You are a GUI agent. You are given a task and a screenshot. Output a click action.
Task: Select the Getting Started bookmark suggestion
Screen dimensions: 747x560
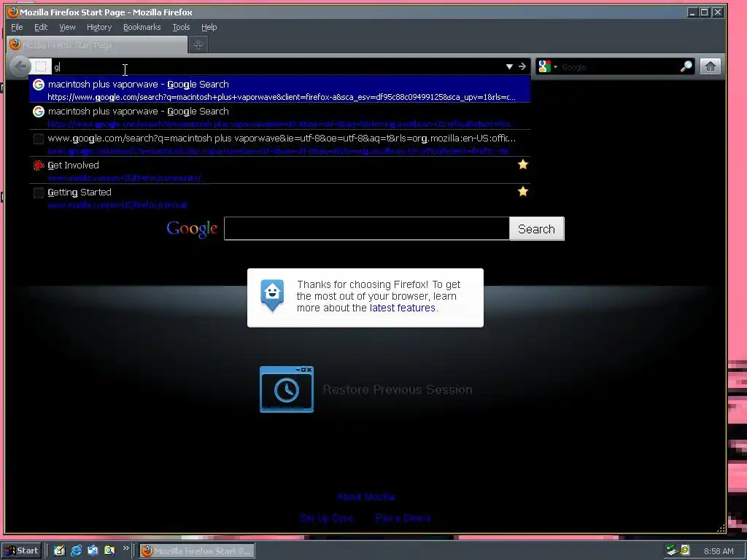(x=279, y=198)
